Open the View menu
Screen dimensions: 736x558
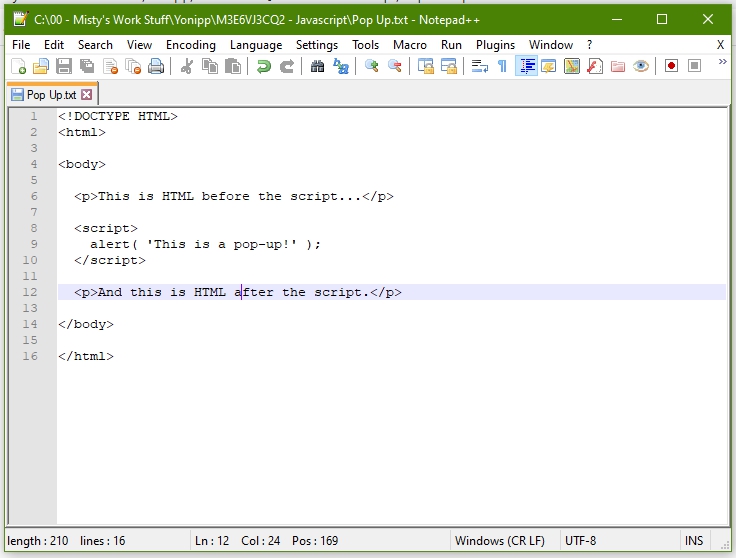139,45
